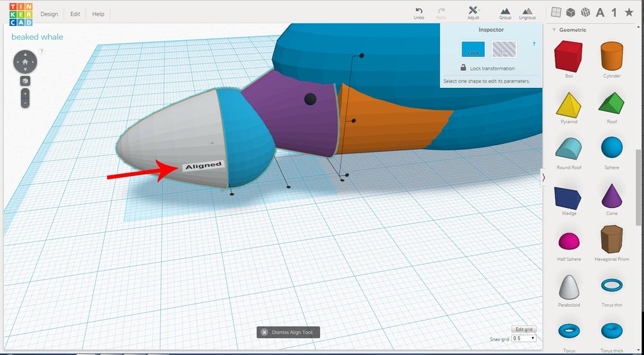Zoom in with the plus button
This screenshot has height=355, width=644.
[25, 94]
